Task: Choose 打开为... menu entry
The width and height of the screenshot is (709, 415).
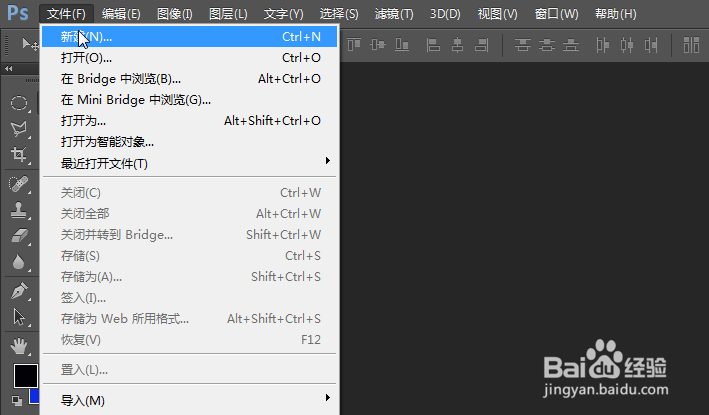Action: (x=189, y=121)
